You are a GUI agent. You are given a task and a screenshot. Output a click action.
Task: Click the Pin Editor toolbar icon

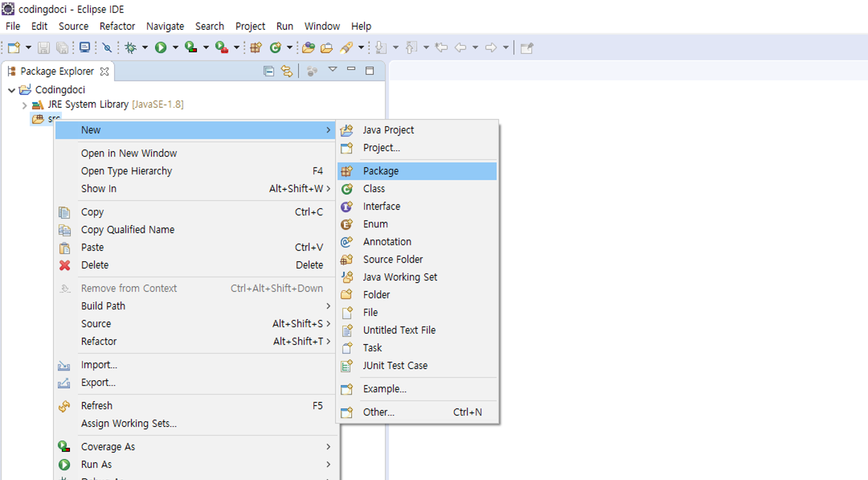click(x=527, y=47)
